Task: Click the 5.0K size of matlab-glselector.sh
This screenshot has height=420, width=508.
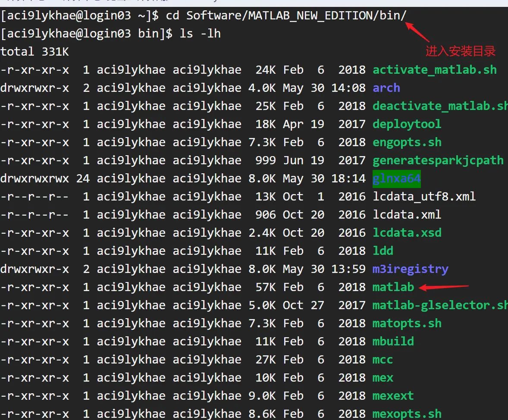Action: click(263, 305)
